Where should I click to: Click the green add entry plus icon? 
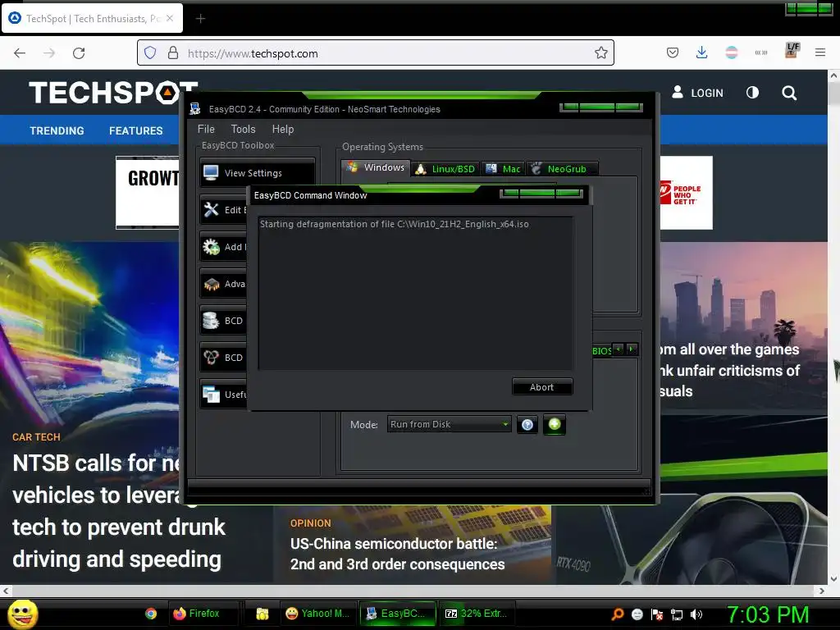pyautogui.click(x=555, y=424)
